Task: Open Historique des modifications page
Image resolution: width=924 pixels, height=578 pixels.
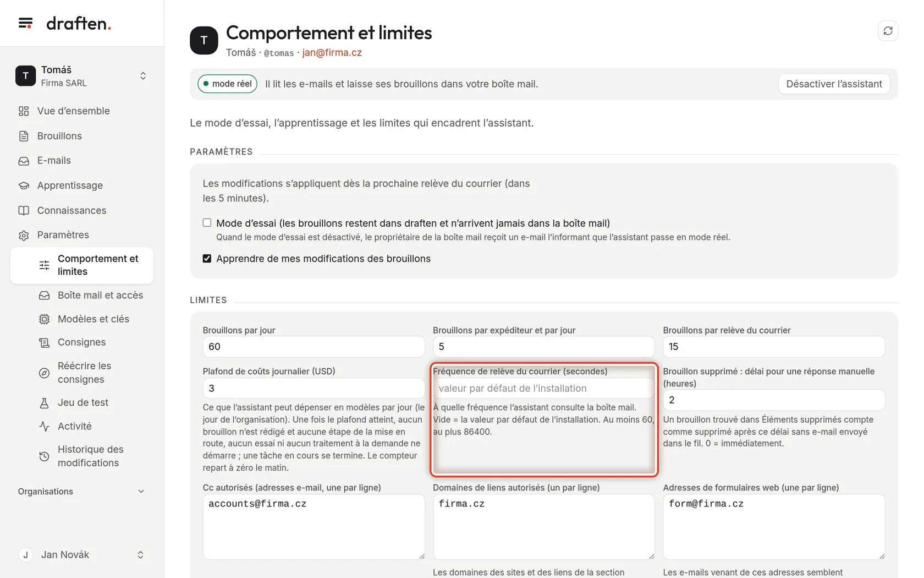Action: 91,456
